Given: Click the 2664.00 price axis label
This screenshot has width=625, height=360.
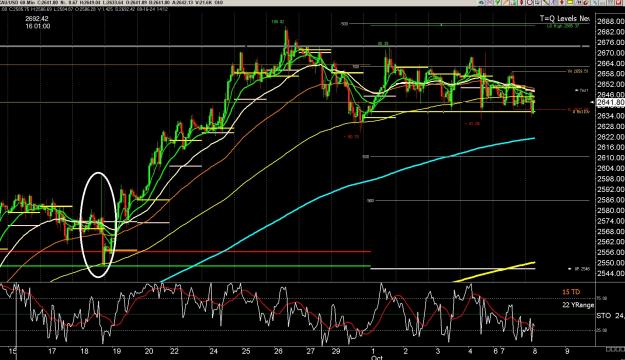Looking at the screenshot, I should click(611, 63).
